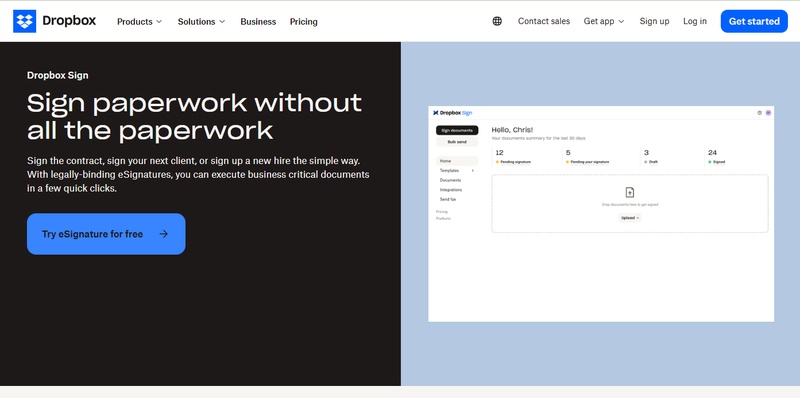The image size is (800, 398).
Task: Expand the Get app dropdown
Action: pos(604,21)
